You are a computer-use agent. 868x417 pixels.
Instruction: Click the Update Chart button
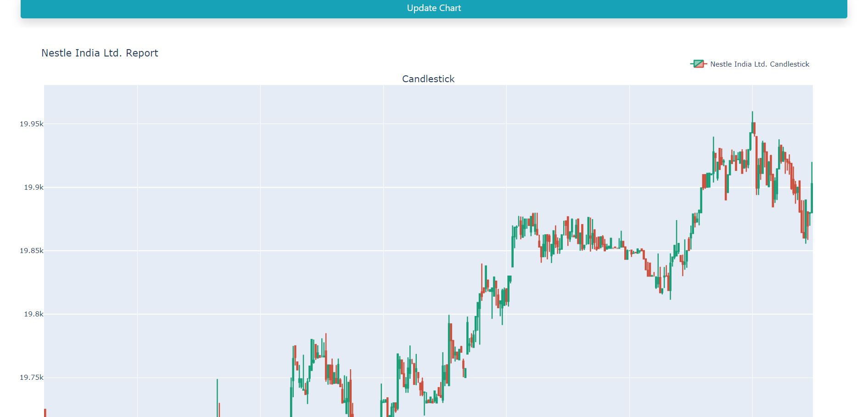(434, 8)
